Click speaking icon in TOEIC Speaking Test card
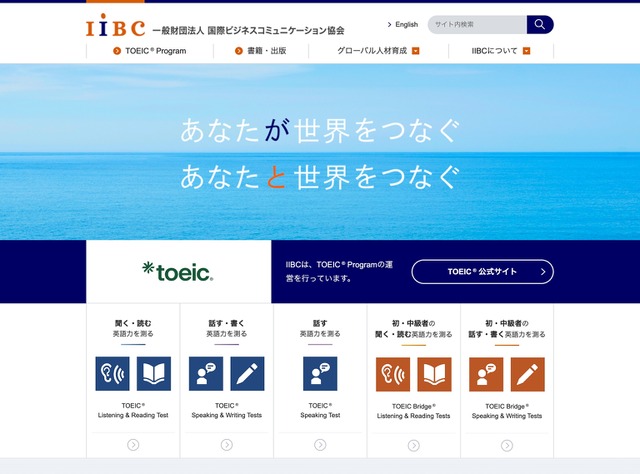This screenshot has width=640, height=474. [320, 374]
